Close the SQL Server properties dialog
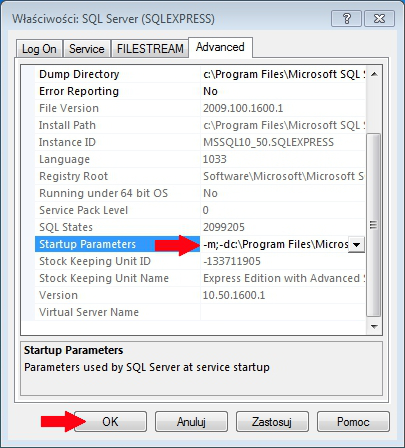The width and height of the screenshot is (405, 448). click(379, 18)
